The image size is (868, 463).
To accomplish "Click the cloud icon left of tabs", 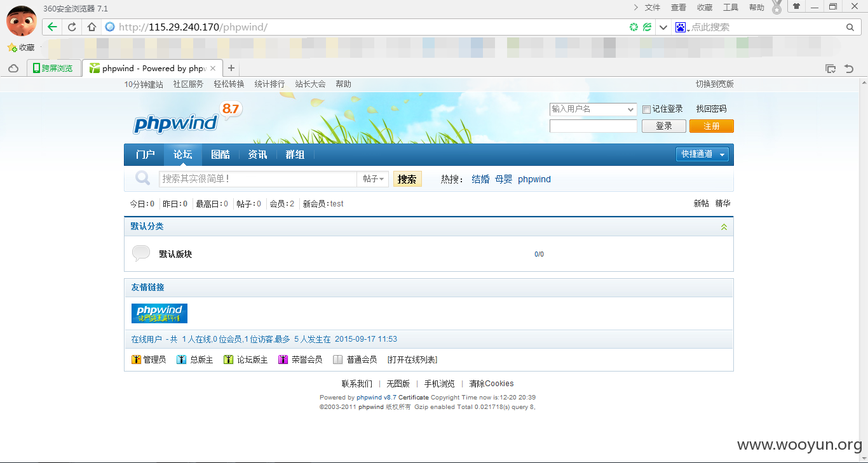I will coord(13,69).
